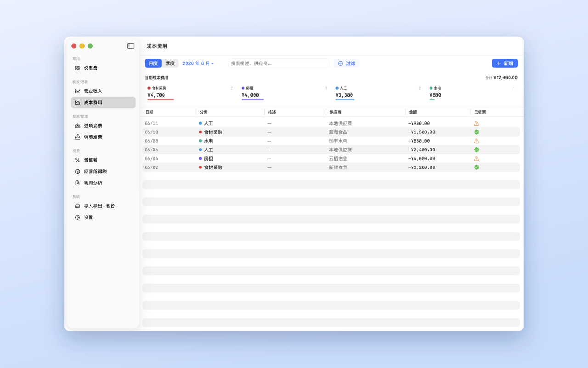Image resolution: width=588 pixels, height=368 pixels.
Task: Select the 06/11 date cell
Action: tap(151, 123)
